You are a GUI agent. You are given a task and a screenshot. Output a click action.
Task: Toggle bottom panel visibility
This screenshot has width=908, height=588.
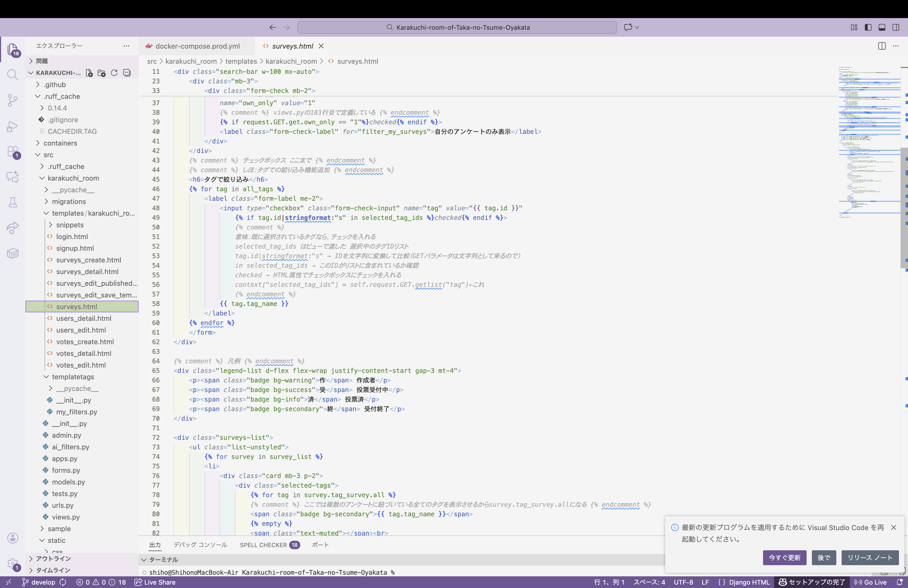pyautogui.click(x=882, y=27)
